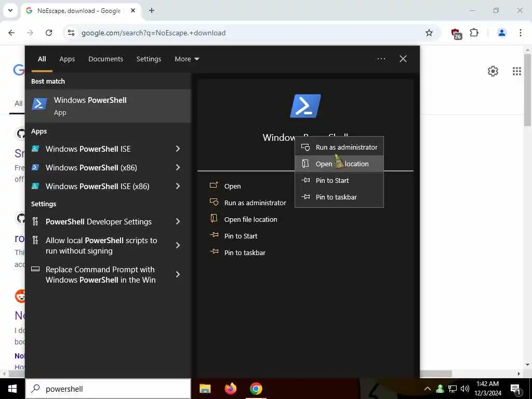This screenshot has width=532, height=399.
Task: Open Windows PowerShell best match result
Action: pos(108,106)
